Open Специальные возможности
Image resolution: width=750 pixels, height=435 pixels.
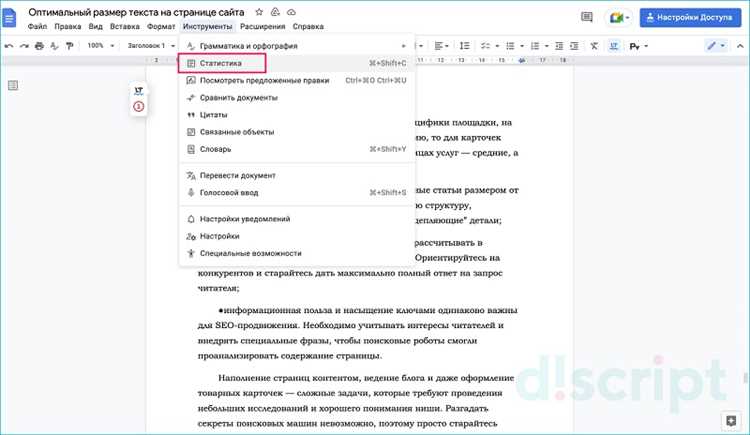pyautogui.click(x=297, y=254)
